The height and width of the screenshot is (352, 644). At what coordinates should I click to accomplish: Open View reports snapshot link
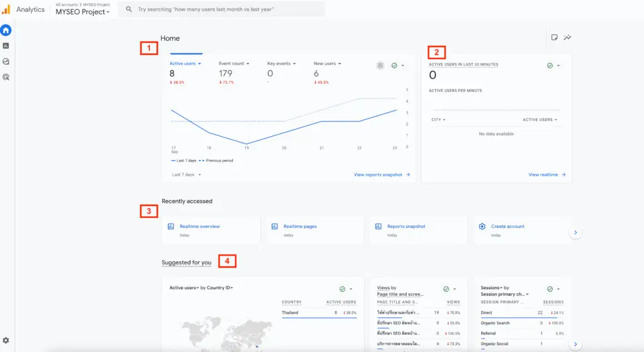[x=382, y=175]
